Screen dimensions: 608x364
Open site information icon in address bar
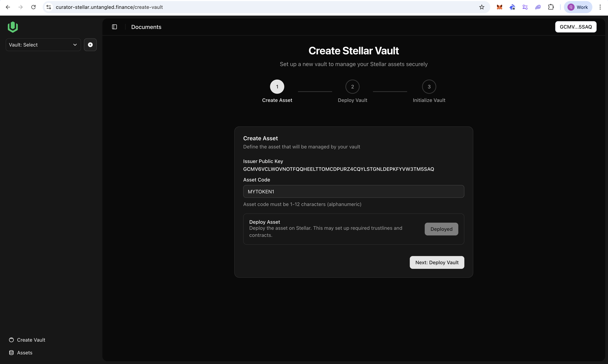click(49, 7)
